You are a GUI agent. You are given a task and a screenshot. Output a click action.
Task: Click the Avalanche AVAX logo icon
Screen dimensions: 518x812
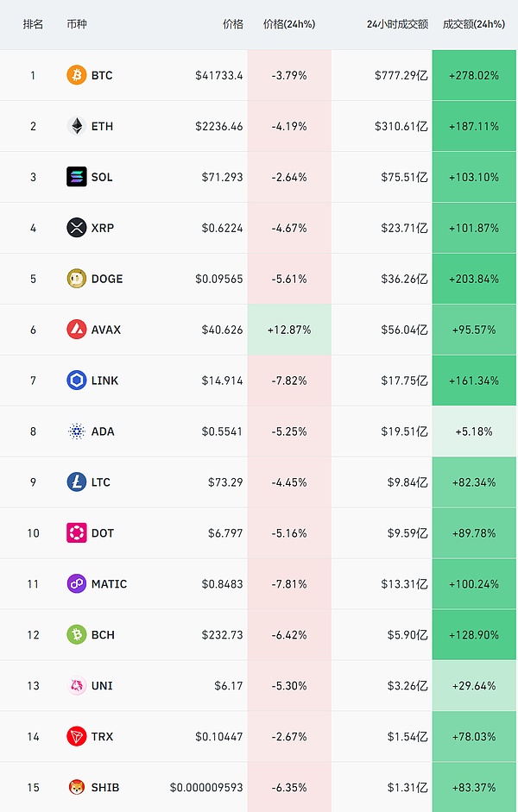[77, 330]
